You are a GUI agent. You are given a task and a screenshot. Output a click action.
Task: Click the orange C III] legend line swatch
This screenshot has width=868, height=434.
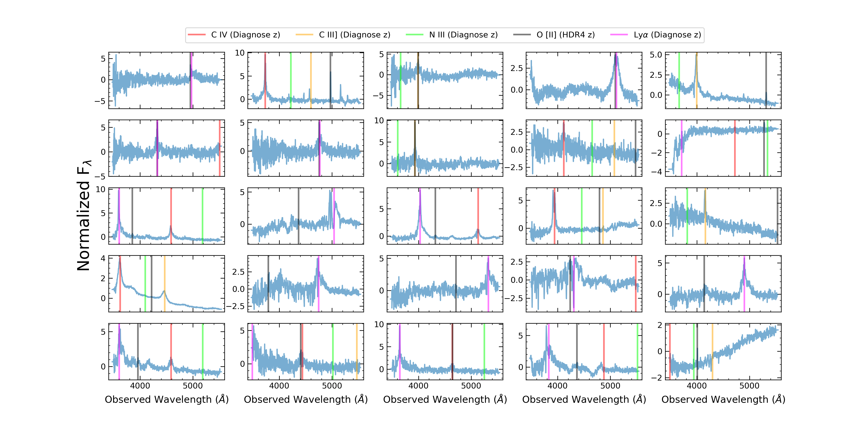pos(304,35)
